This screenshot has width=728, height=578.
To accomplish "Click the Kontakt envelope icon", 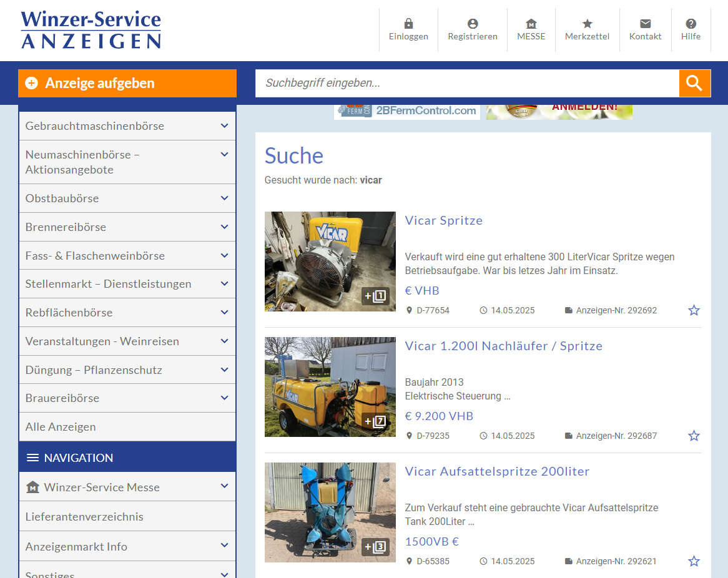I will point(645,24).
